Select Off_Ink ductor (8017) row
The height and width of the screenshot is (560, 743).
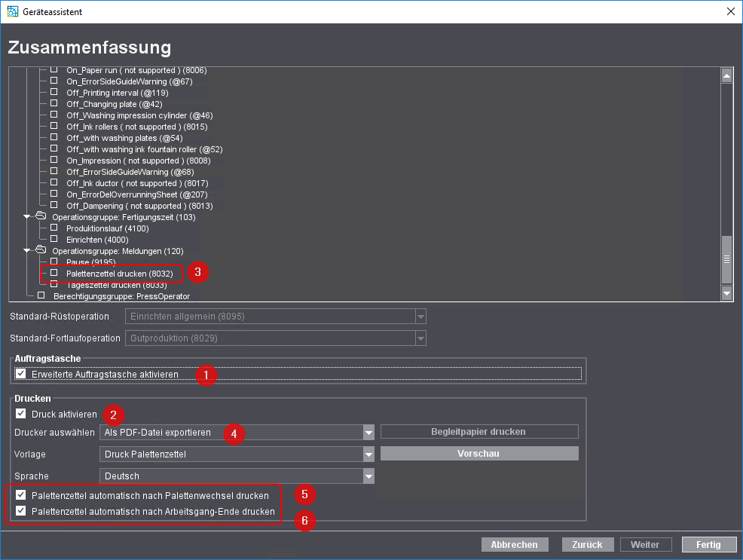coord(137,183)
